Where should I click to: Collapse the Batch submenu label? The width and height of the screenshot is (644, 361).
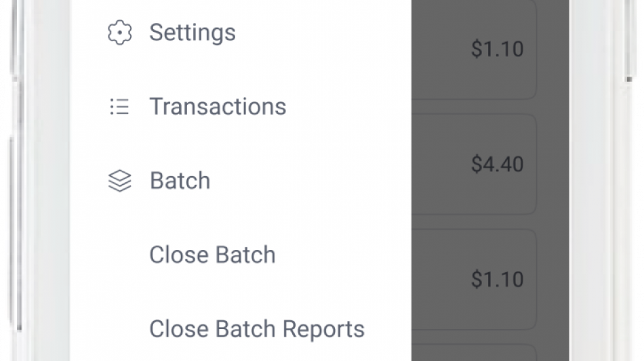point(180,181)
